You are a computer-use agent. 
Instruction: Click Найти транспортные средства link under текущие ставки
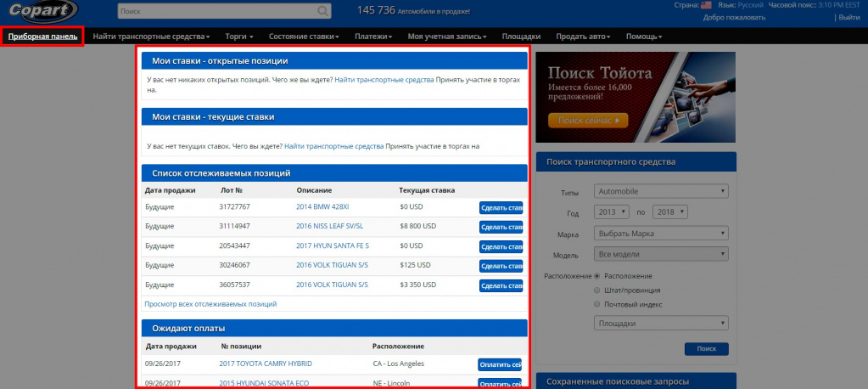click(333, 147)
